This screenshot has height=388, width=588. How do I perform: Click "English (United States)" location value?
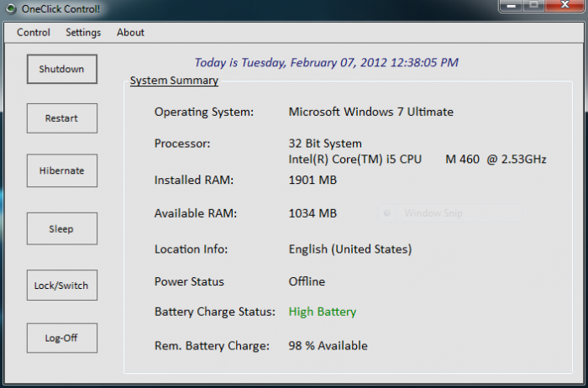coord(350,249)
